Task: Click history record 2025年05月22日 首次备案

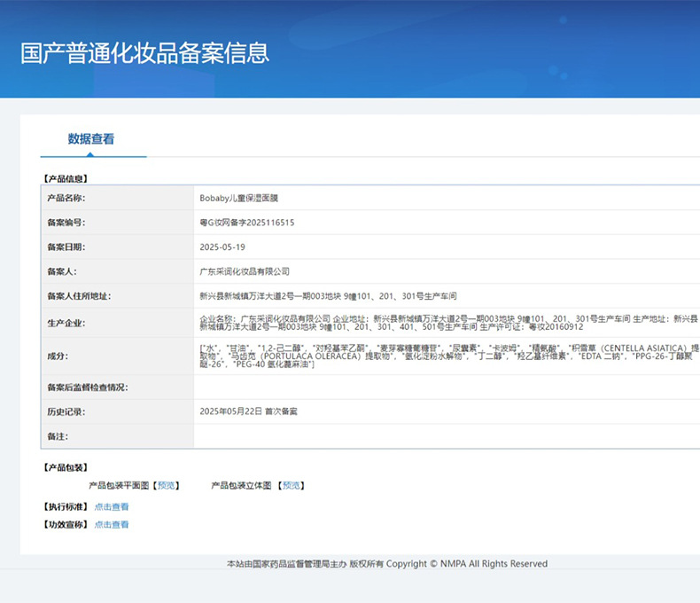Action: 248,411
